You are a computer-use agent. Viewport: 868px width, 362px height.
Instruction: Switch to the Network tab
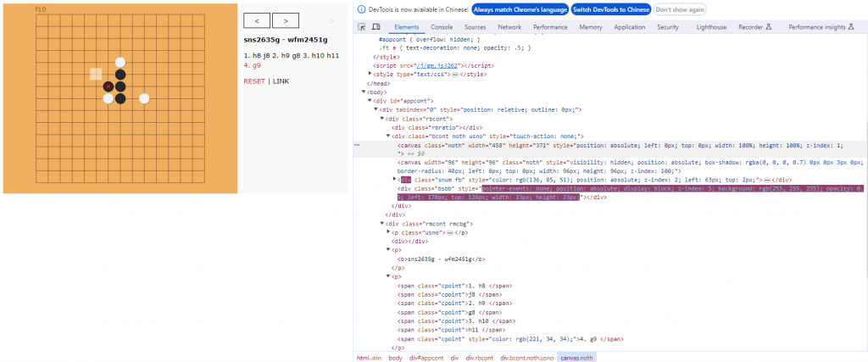click(x=509, y=27)
